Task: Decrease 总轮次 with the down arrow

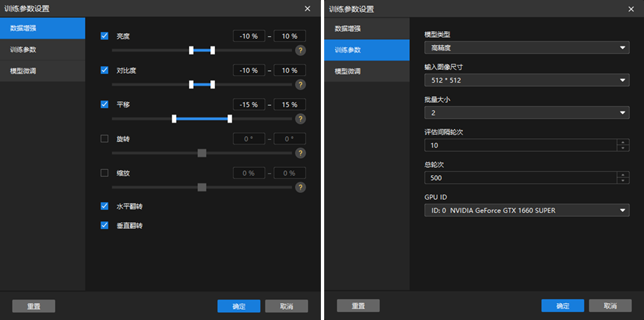Action: (623, 181)
